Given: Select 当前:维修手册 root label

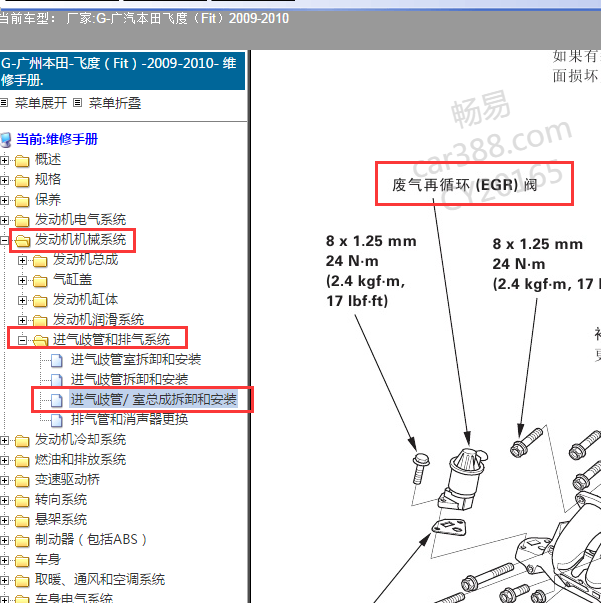Looking at the screenshot, I should coord(57,139).
